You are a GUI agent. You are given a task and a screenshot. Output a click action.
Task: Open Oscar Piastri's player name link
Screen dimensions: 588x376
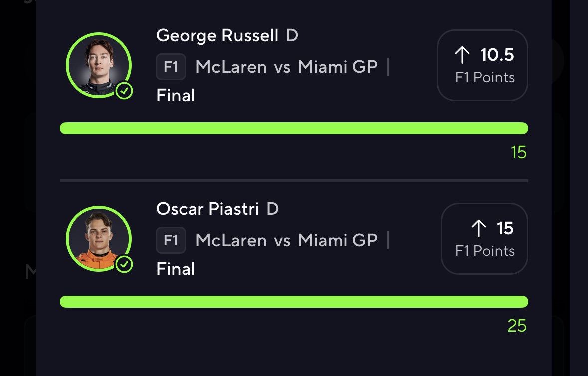point(207,209)
